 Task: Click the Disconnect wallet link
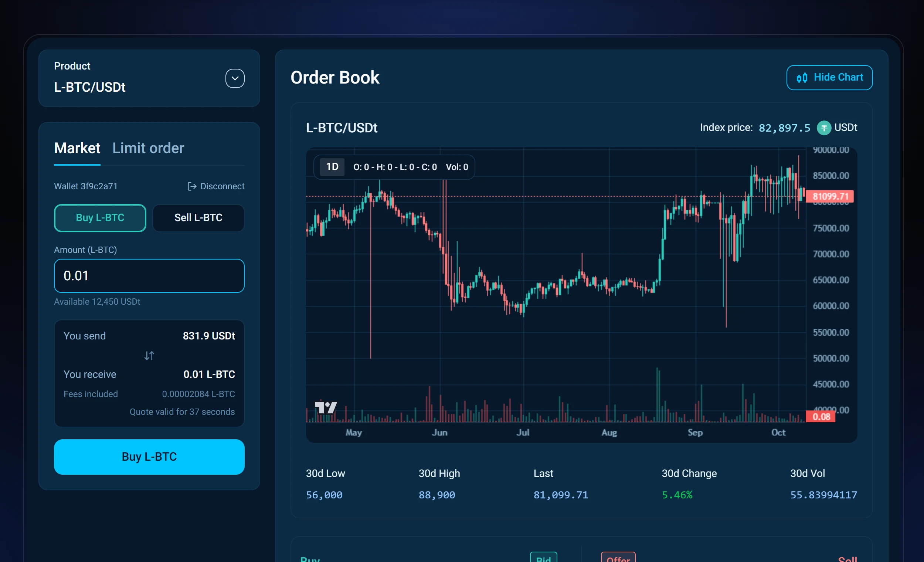pos(215,186)
